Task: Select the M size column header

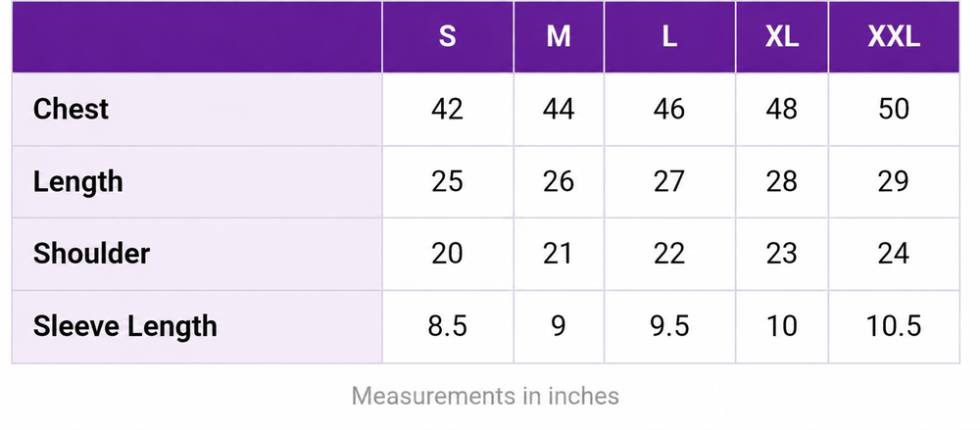Action: pos(559,37)
